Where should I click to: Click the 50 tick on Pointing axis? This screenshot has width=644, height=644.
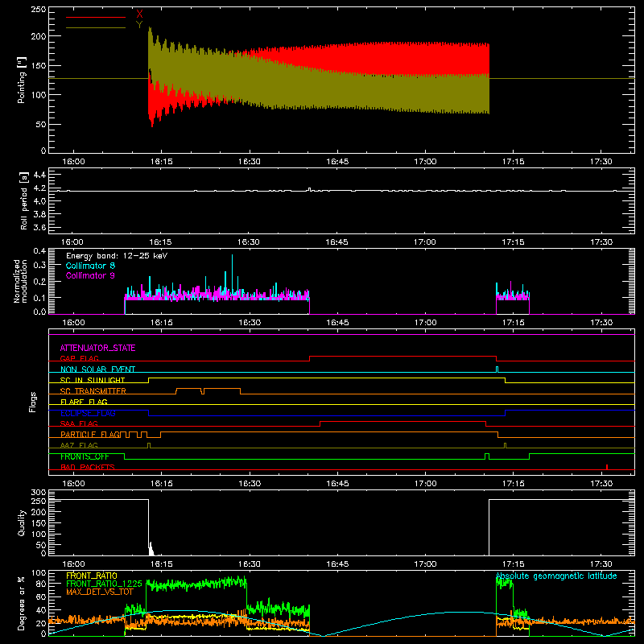click(x=41, y=125)
